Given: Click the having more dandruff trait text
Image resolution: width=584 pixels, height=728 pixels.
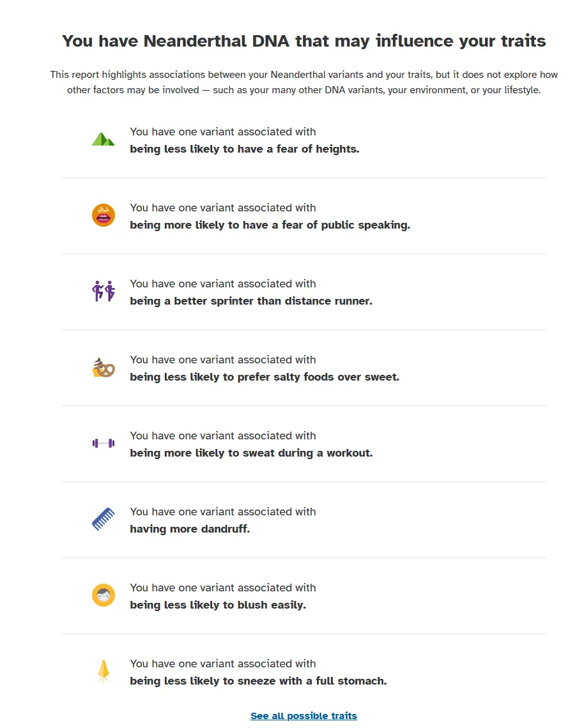Looking at the screenshot, I should 190,529.
